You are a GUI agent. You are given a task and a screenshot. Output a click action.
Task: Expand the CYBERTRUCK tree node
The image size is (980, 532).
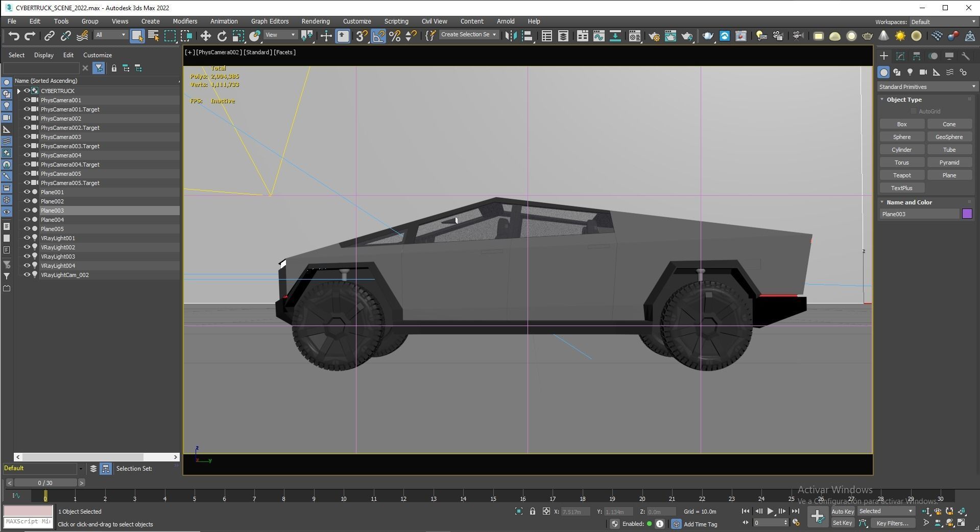click(19, 91)
